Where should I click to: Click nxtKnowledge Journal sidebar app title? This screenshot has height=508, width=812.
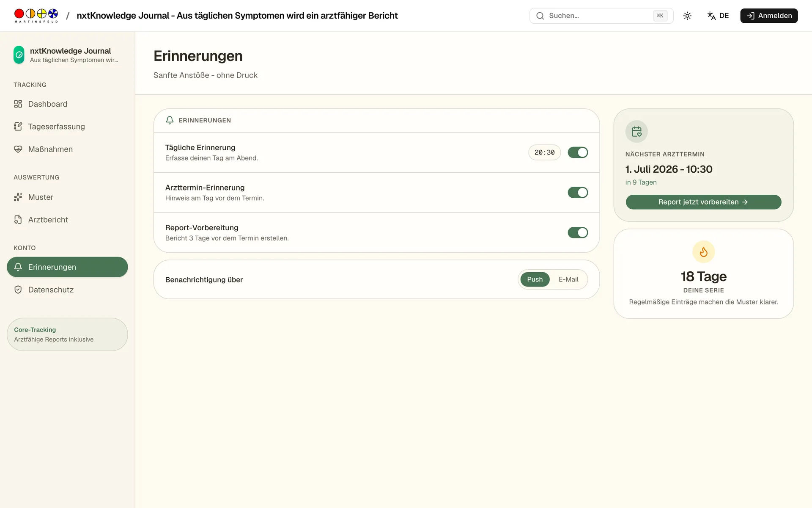(70, 51)
